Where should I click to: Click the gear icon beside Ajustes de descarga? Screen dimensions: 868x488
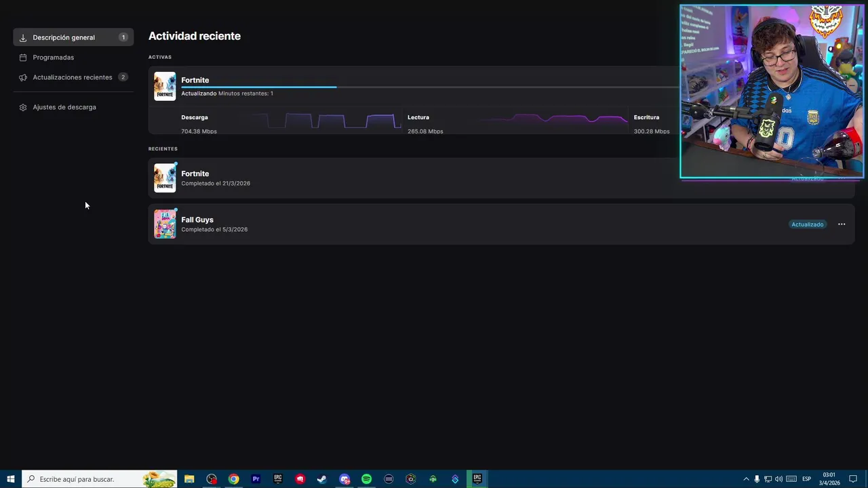point(23,107)
